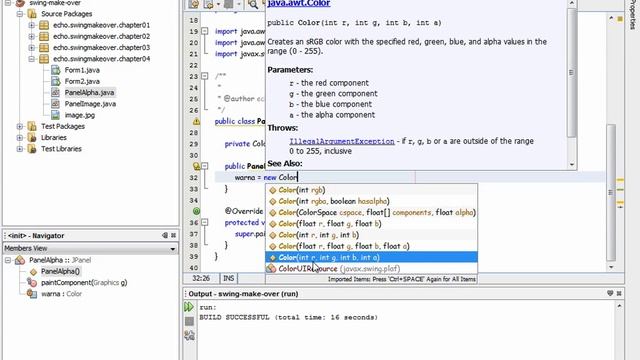
Task: Click the magnifier find icon in editor toolbar
Action: pyautogui.click(x=253, y=4)
